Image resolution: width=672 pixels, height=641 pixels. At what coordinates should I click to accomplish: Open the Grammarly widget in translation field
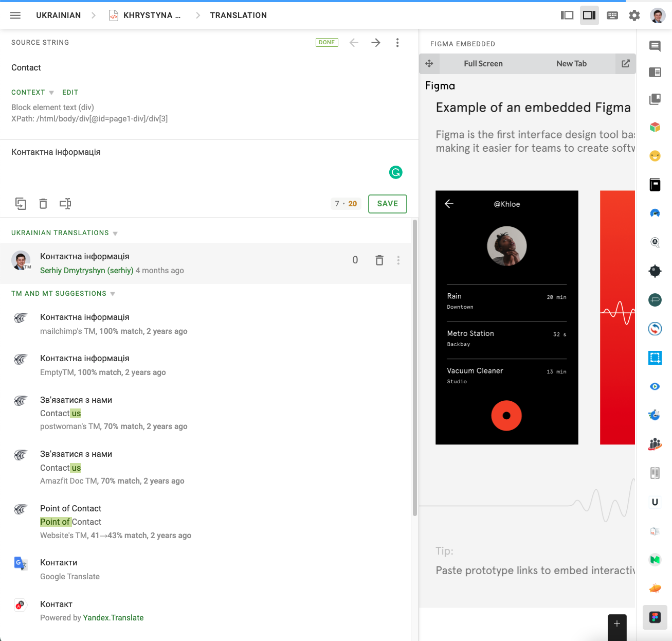point(396,172)
